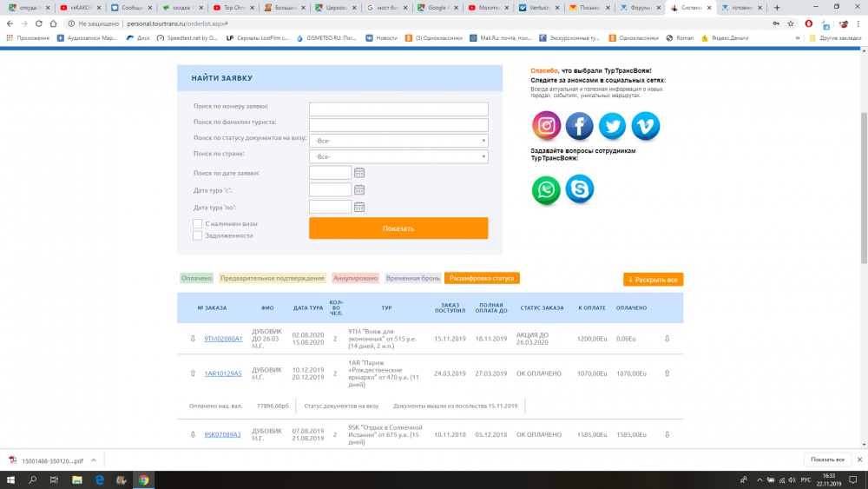Open the 'Новости' bookmark

click(381, 38)
